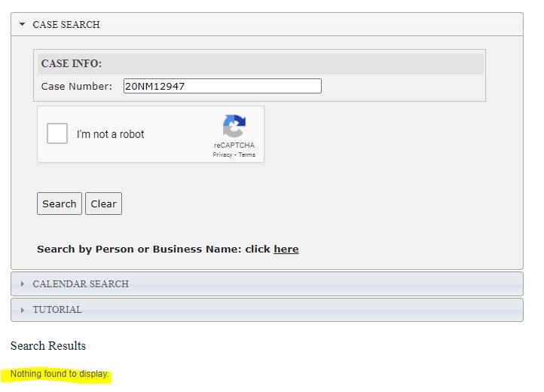The image size is (544, 392).
Task: Click the 'Case Number:' label
Action: [x=76, y=86]
